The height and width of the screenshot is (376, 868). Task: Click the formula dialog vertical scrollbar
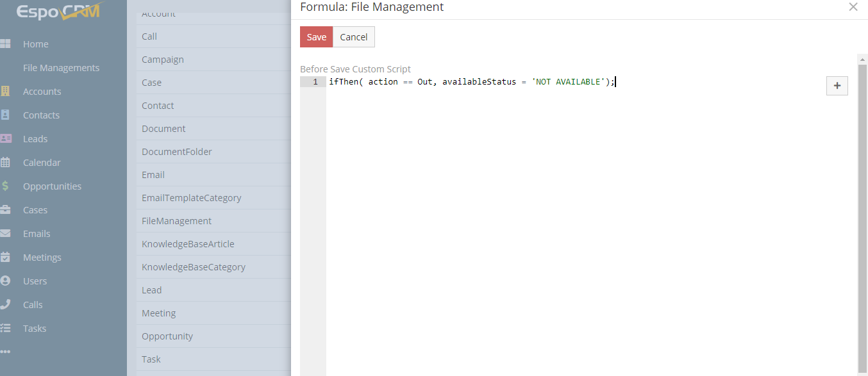(862, 211)
